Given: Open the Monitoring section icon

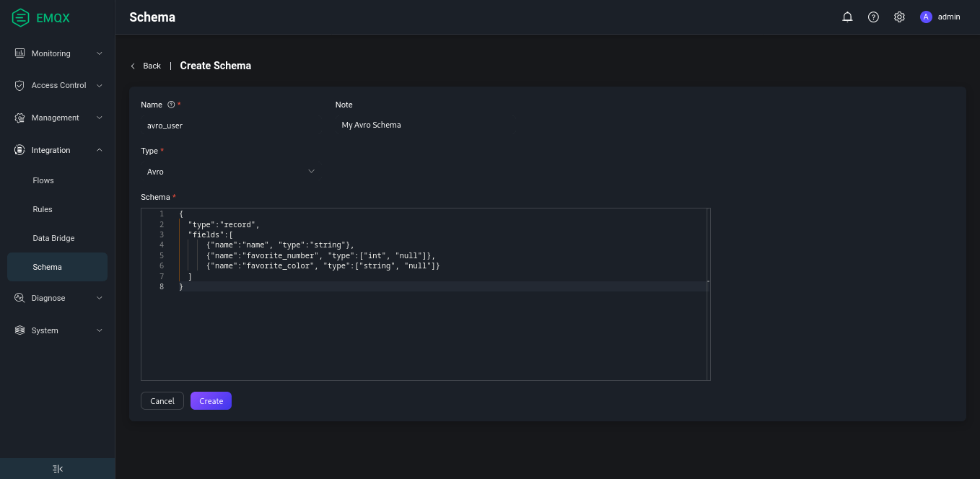Looking at the screenshot, I should (19, 53).
